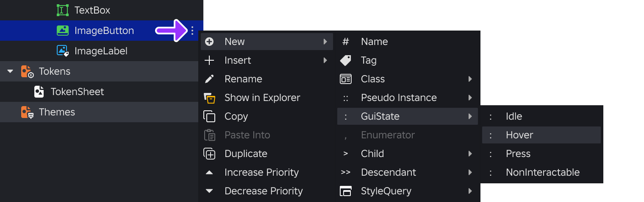Viewport: 644px width, 202px height.
Task: Select the Press GuiState option
Action: tap(541, 154)
